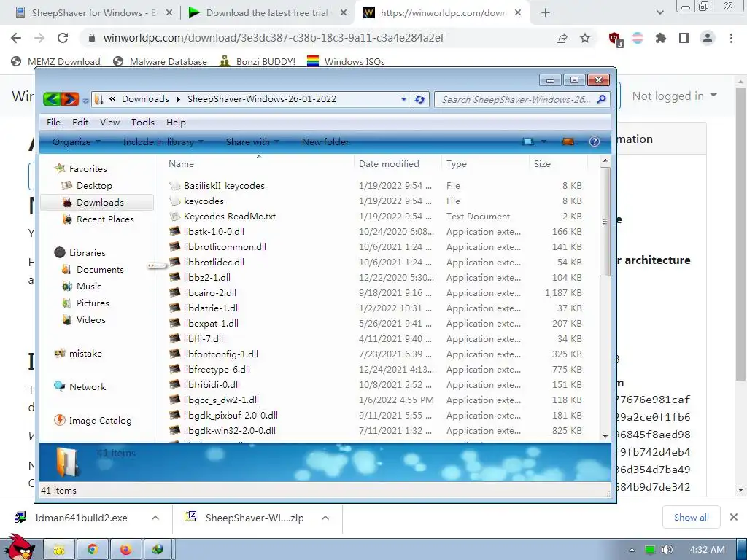
Task: Open the MEMZ Download bookmark
Action: tap(55, 61)
